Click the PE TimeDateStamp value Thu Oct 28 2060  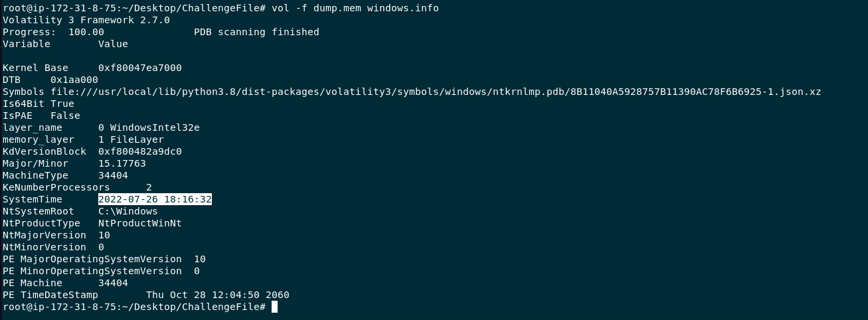click(218, 295)
